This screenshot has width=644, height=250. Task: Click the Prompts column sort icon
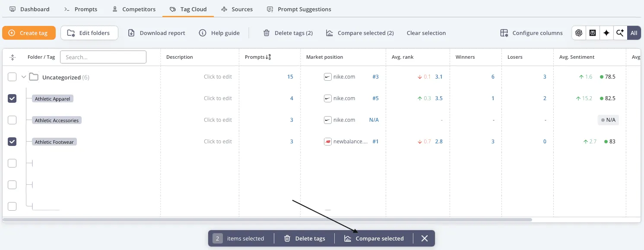click(268, 57)
